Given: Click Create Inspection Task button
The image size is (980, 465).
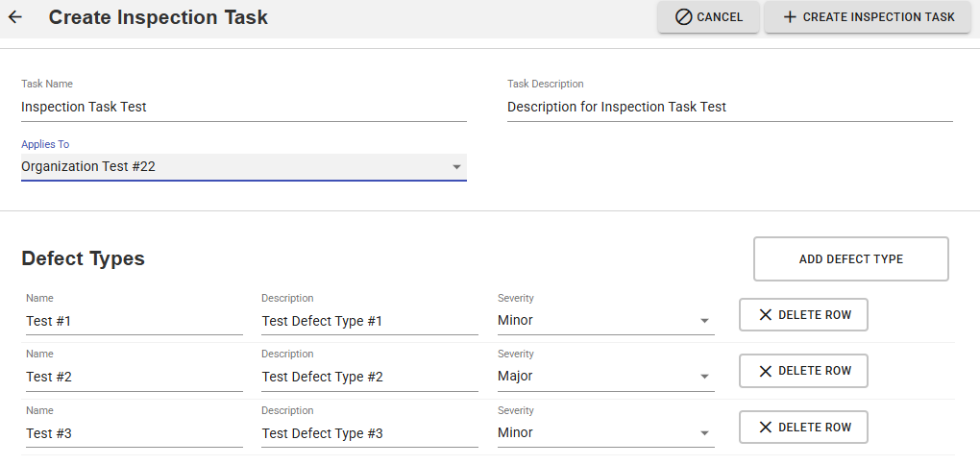Looking at the screenshot, I should pos(868,17).
